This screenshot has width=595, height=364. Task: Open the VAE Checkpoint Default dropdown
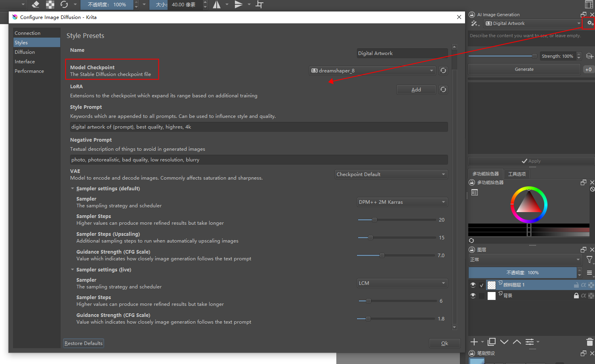(x=391, y=174)
